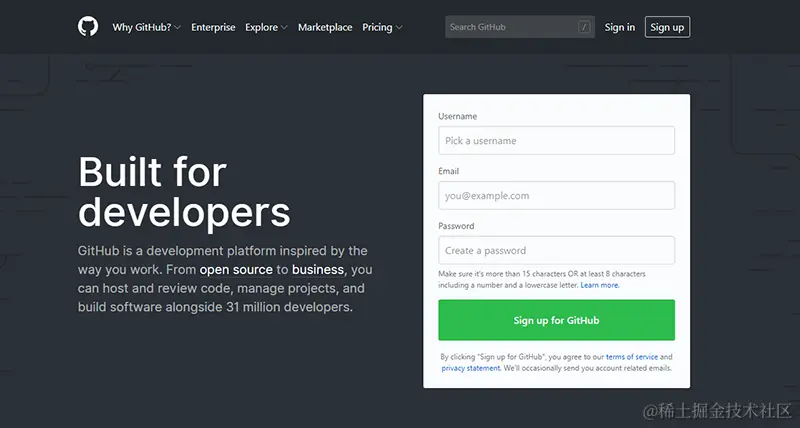Expand the Why GitHub? menu
This screenshot has width=800, height=428.
pos(146,27)
